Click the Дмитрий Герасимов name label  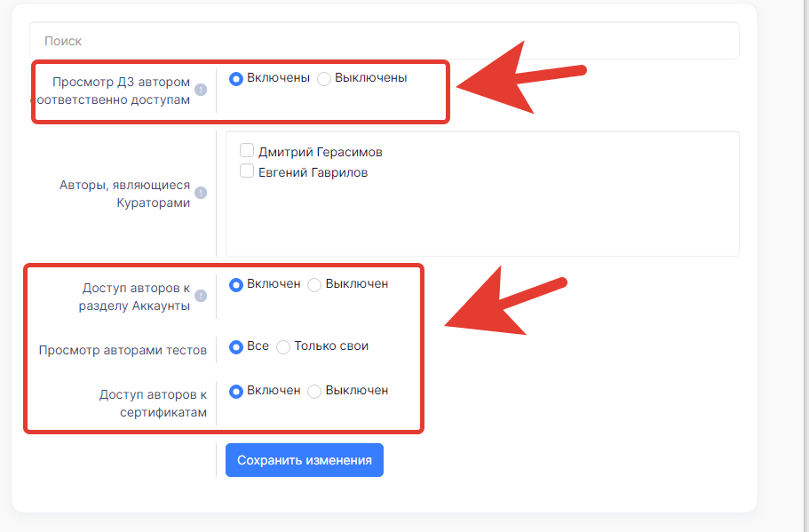click(321, 152)
